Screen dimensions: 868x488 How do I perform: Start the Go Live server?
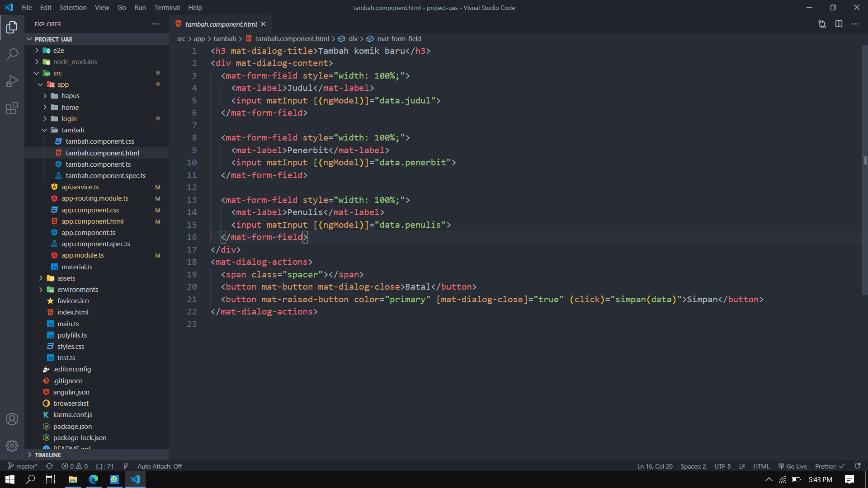[793, 466]
